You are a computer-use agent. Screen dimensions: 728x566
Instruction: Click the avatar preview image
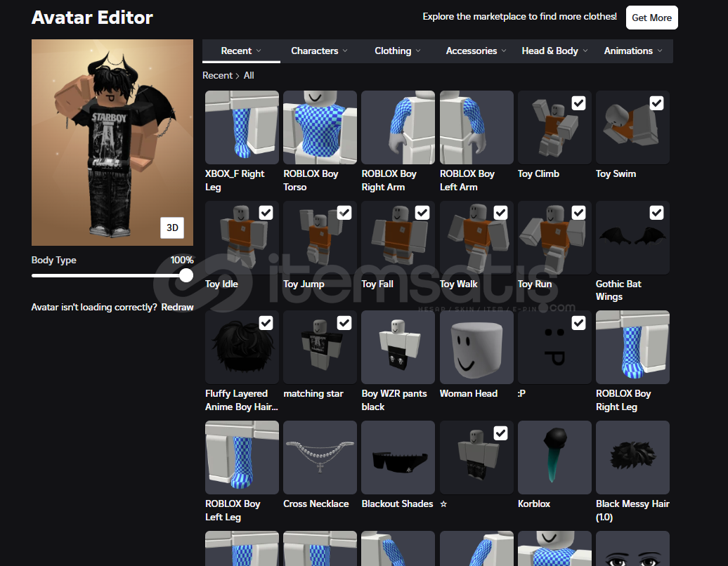click(x=112, y=143)
